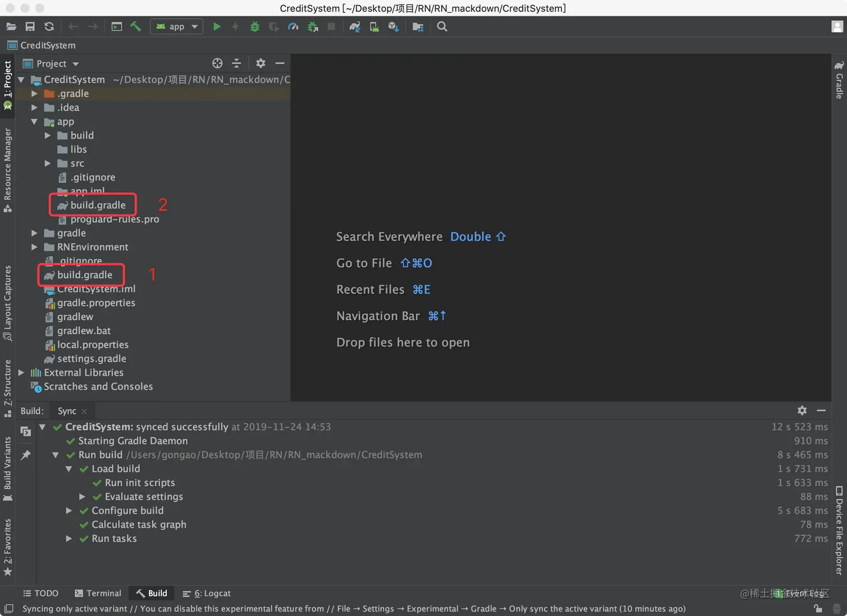Run the app with green play button
Viewport: 847px width, 616px height.
coord(217,26)
